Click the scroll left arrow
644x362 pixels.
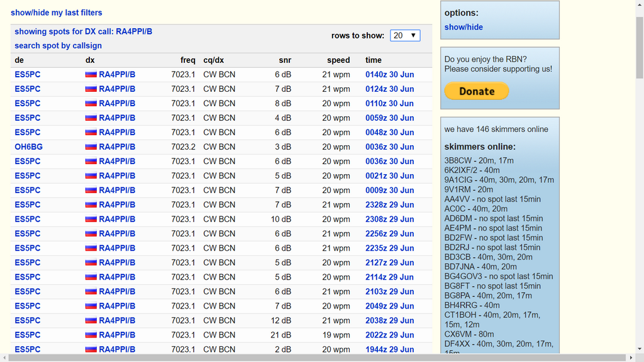tap(4, 358)
